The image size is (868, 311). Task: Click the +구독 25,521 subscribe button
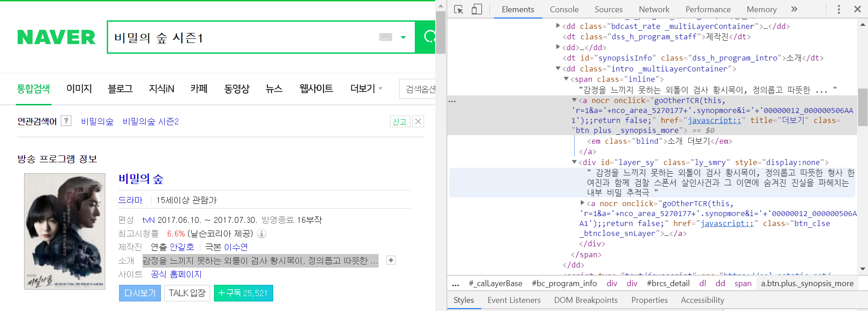pyautogui.click(x=243, y=293)
